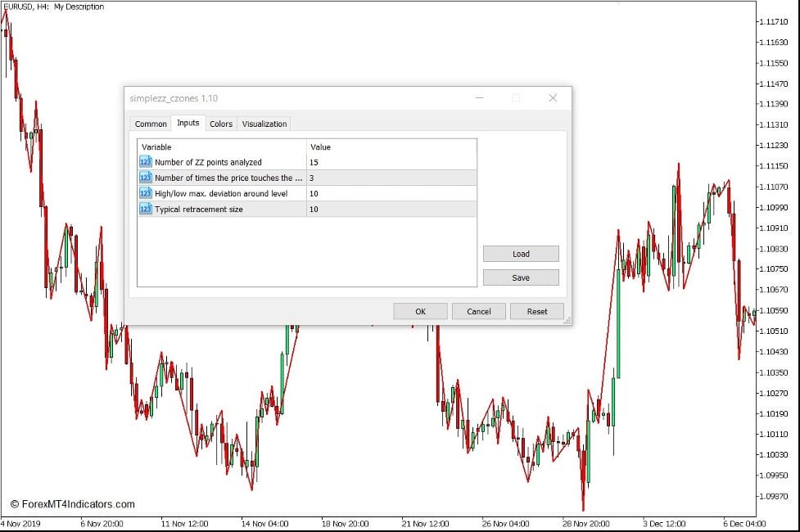Switch to the Inputs tab
Screen dimensions: 800x532
click(x=188, y=124)
